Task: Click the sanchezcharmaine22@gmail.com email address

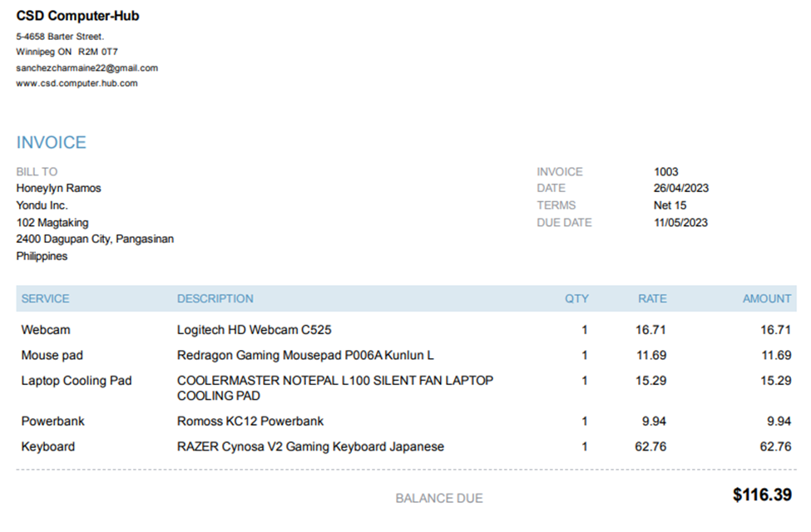Action: click(87, 67)
